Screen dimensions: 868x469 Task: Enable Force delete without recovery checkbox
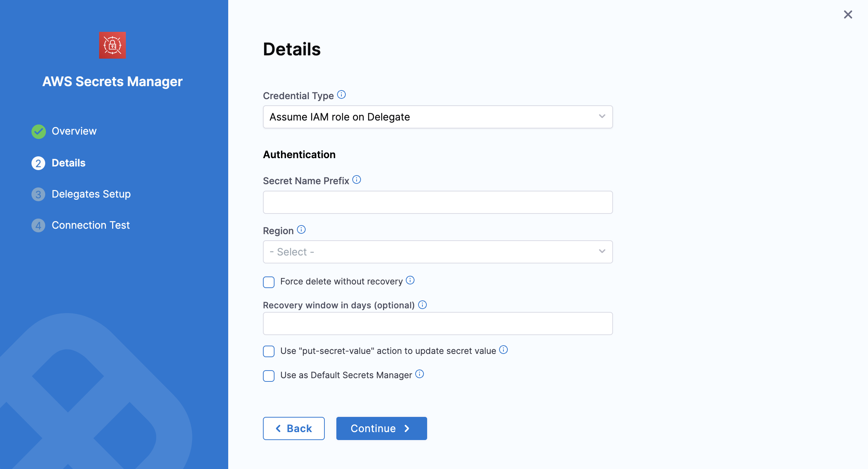269,282
